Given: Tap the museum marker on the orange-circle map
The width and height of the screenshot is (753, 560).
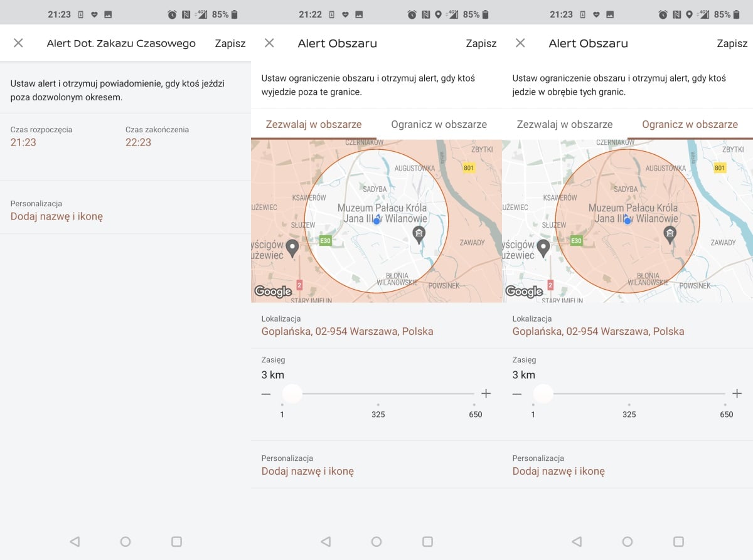Looking at the screenshot, I should click(670, 235).
